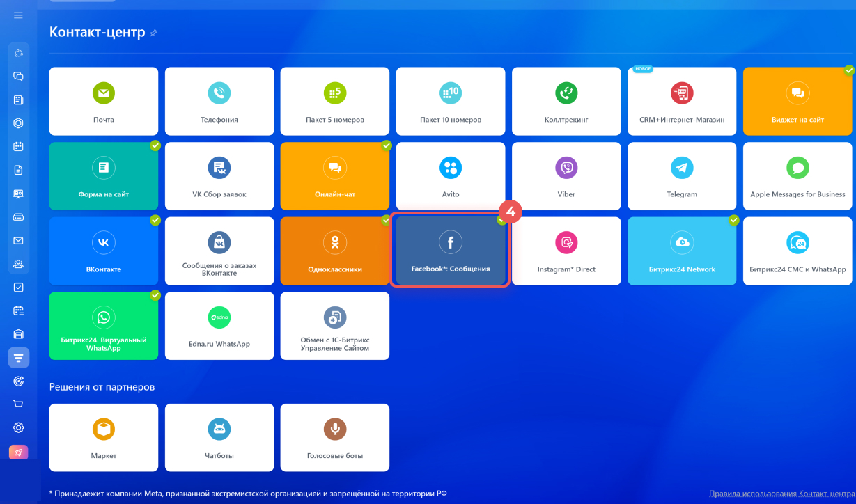856x504 pixels.
Task: Click the Facebook Сообщения tile
Action: (x=450, y=251)
